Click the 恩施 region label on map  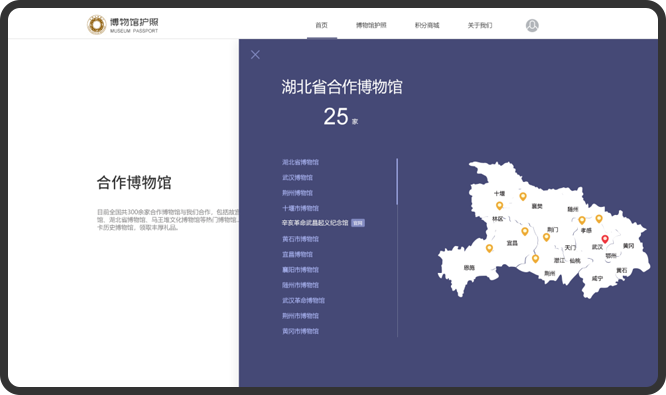469,268
